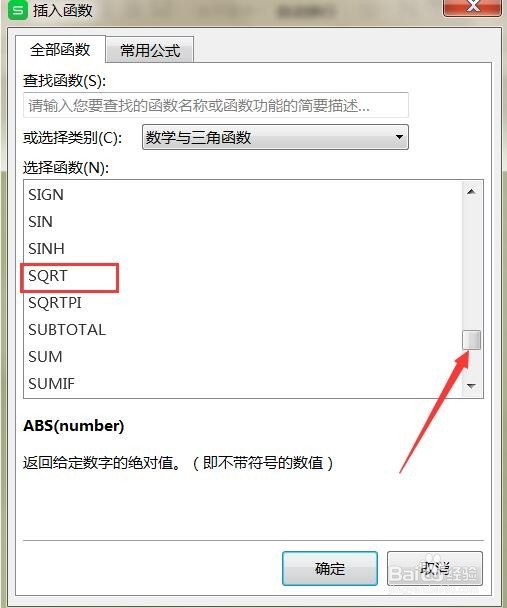Switch to the 全部函数 tab
Screen dimensions: 507x608
tap(60, 50)
